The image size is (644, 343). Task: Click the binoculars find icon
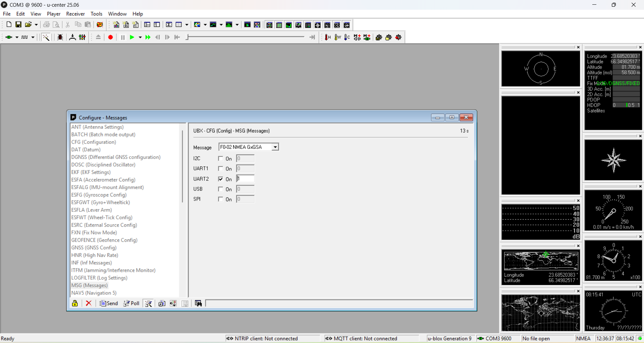point(198,303)
